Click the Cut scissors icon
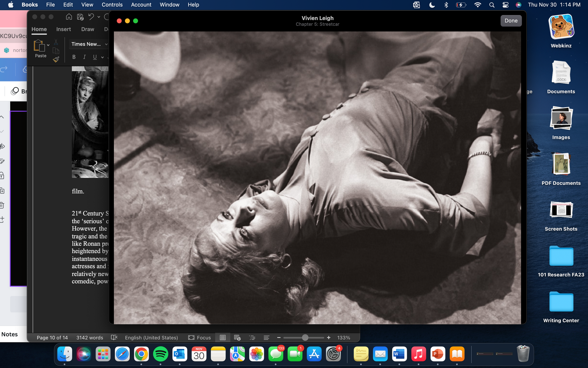This screenshot has width=588, height=368. 56,42
